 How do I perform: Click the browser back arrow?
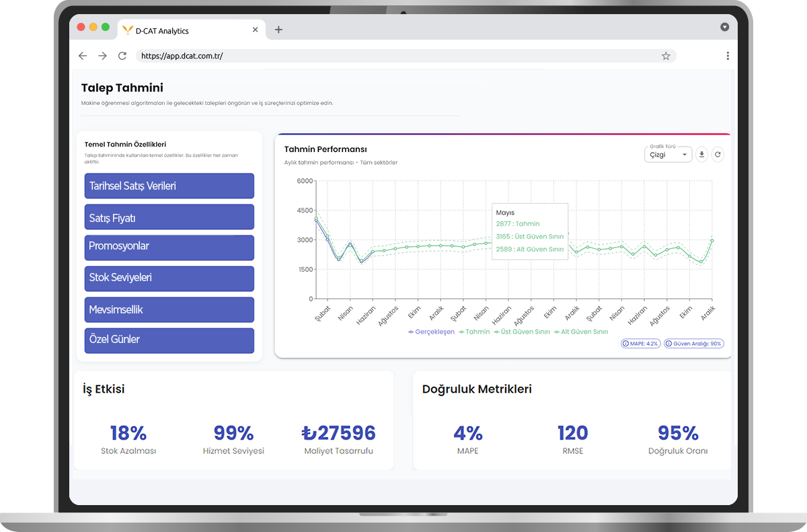click(x=83, y=56)
